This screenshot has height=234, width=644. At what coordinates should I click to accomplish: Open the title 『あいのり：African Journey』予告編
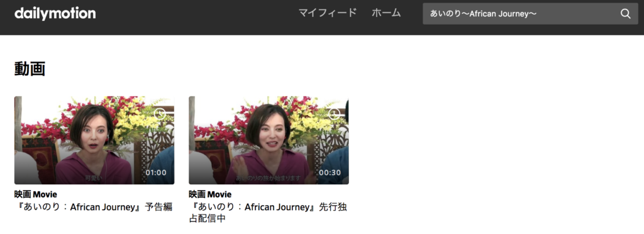click(x=93, y=207)
